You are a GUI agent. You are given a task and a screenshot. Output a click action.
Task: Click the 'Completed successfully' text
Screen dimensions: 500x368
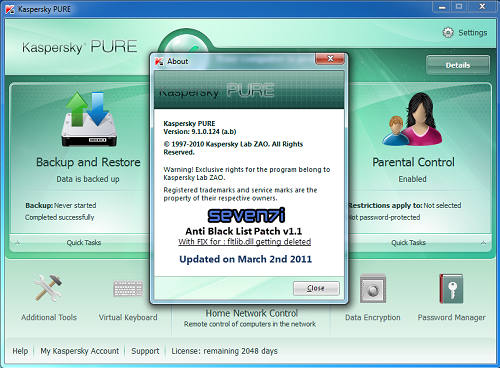click(59, 217)
